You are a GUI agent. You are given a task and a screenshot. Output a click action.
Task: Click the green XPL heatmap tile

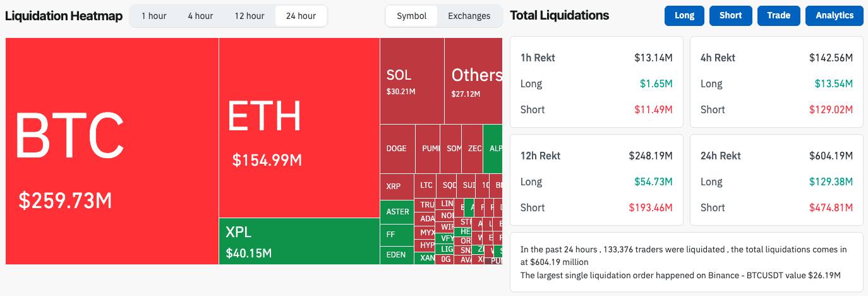point(299,241)
